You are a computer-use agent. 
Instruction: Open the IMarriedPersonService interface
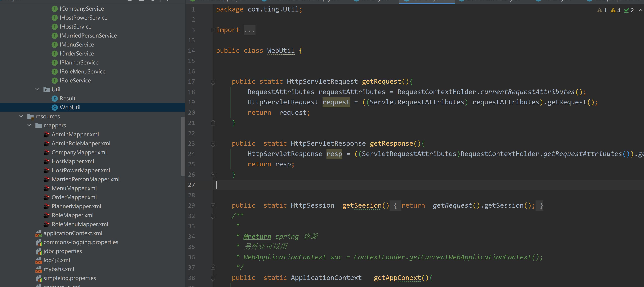click(x=88, y=36)
